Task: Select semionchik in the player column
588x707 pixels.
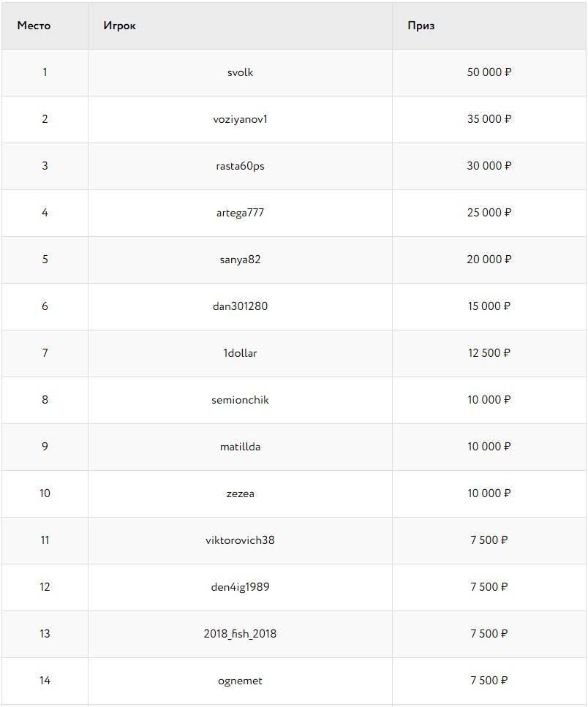Action: coord(240,400)
